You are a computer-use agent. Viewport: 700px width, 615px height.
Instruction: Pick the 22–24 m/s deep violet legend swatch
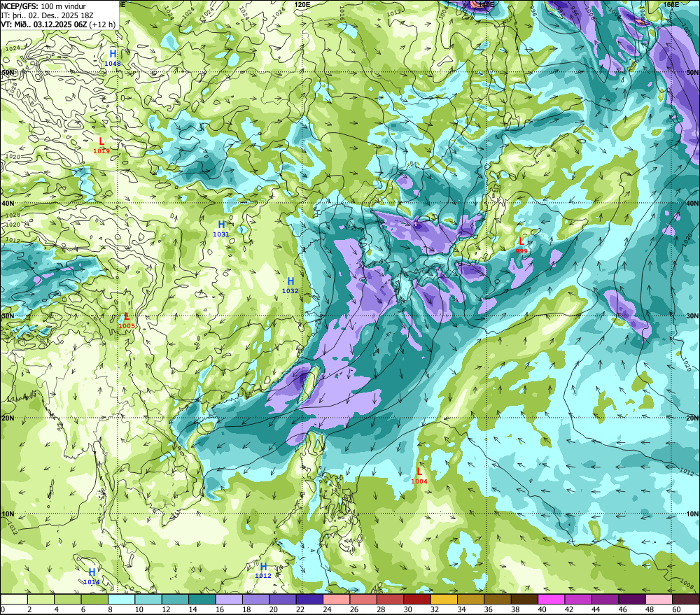310,600
